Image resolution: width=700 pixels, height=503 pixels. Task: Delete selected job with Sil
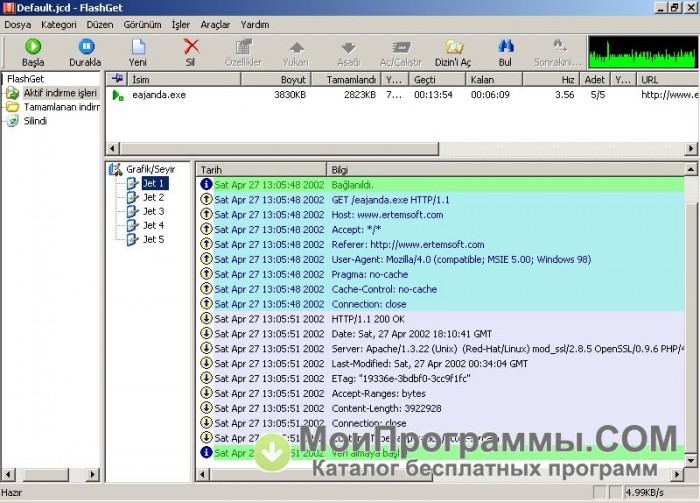click(x=191, y=52)
